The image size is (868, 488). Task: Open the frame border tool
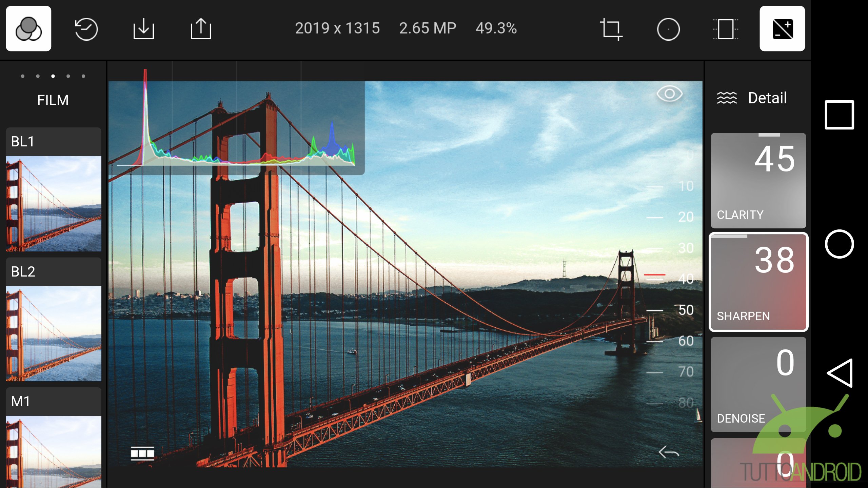click(726, 29)
